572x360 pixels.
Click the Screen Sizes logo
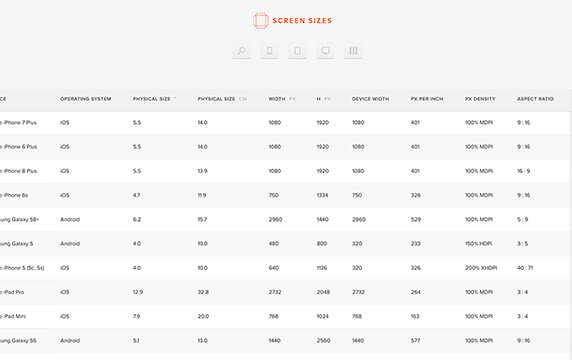pos(292,20)
